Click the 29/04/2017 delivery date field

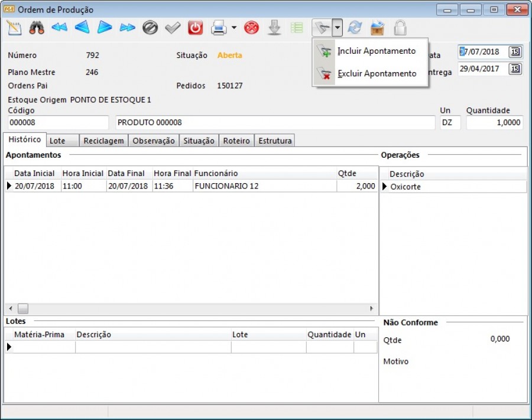[x=483, y=69]
